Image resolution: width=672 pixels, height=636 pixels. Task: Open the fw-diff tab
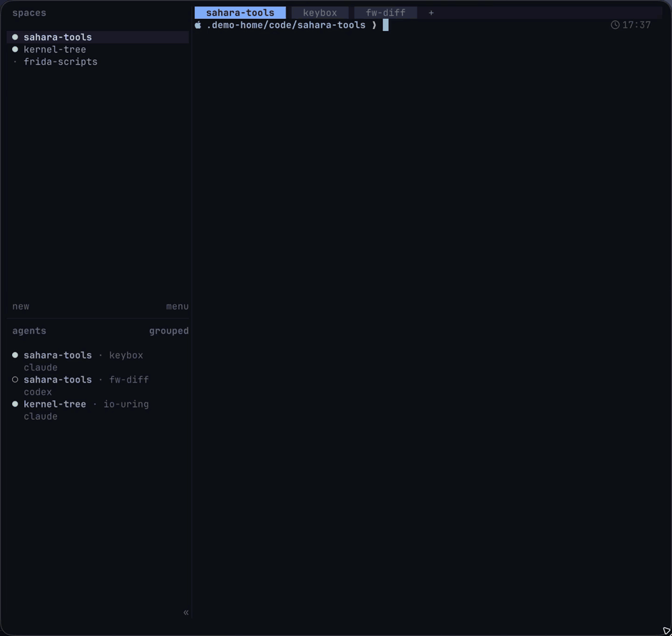(385, 13)
